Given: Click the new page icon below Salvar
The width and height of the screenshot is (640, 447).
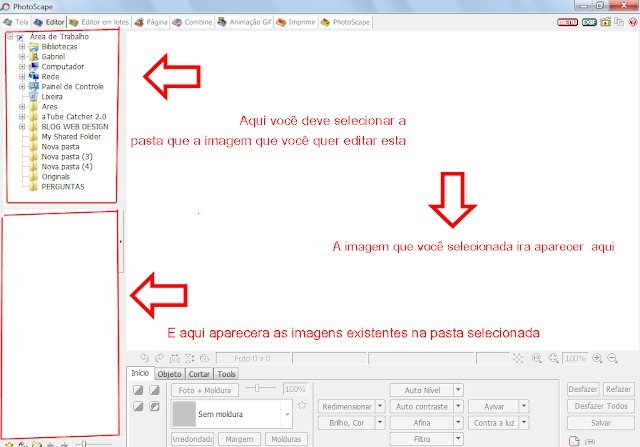Looking at the screenshot, I should click(574, 441).
